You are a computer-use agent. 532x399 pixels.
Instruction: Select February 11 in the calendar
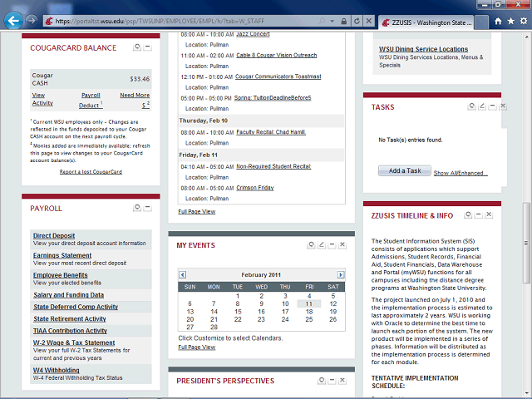(308, 303)
